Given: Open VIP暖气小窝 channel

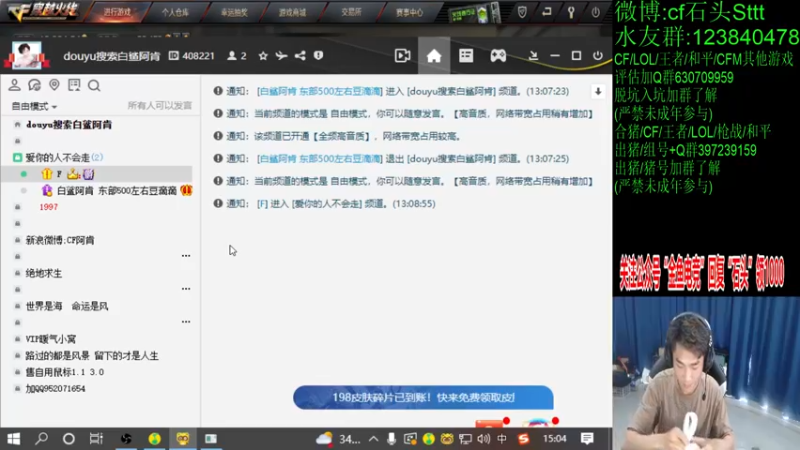Looking at the screenshot, I should pos(51,339).
